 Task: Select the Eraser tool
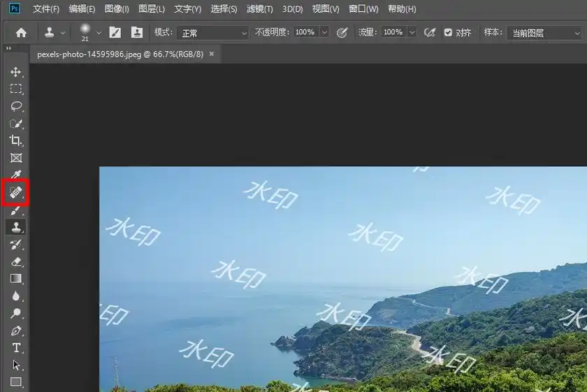click(x=15, y=262)
